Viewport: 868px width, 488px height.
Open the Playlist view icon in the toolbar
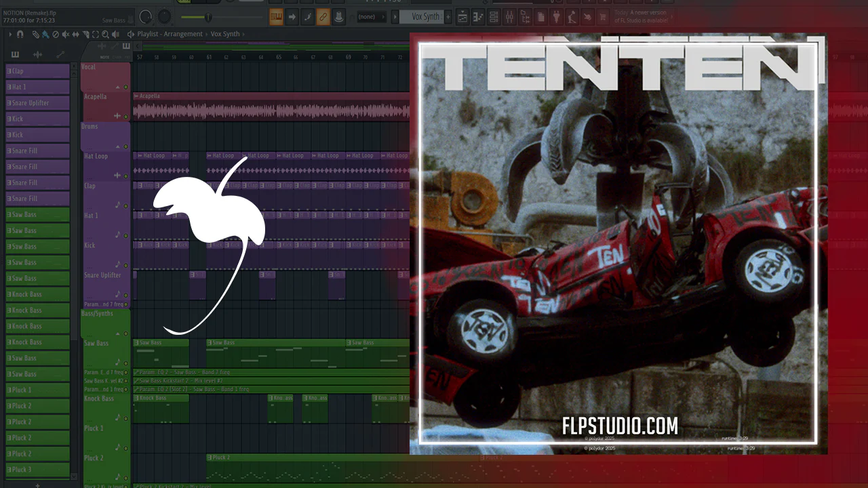pyautogui.click(x=462, y=17)
